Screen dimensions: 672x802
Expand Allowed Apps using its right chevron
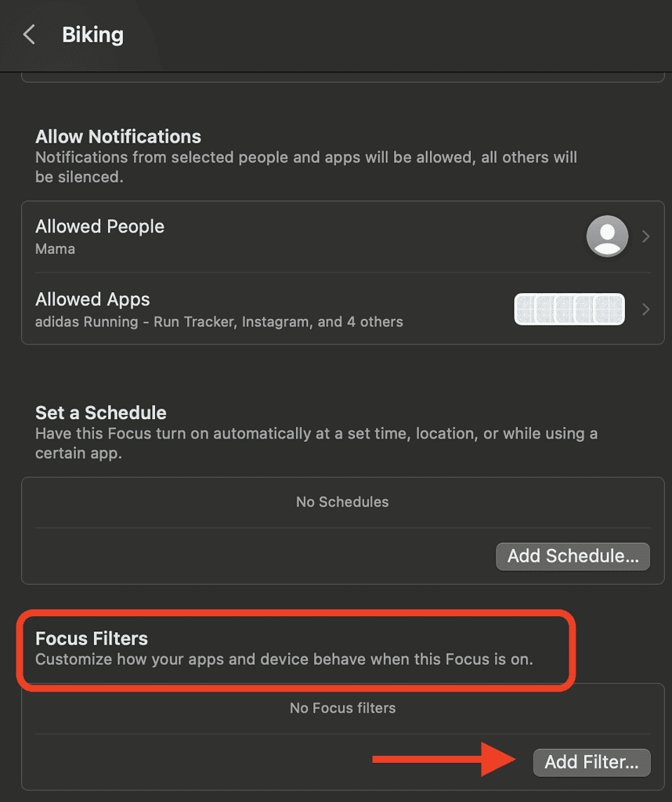tap(646, 309)
